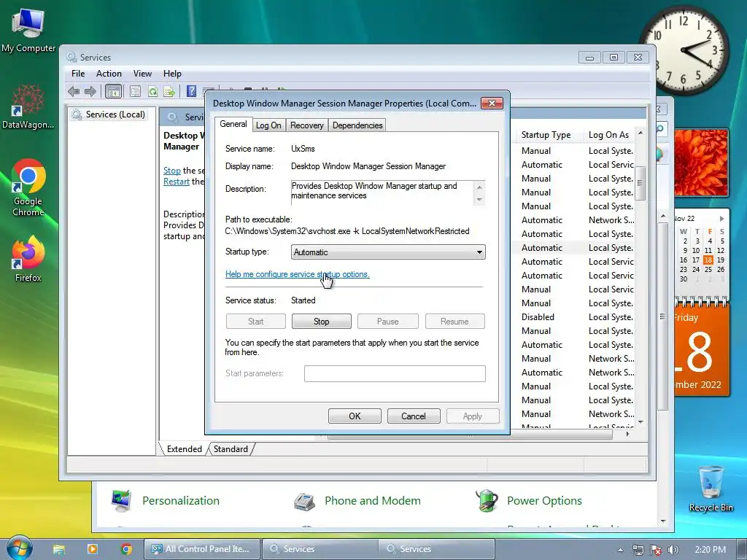
Task: Click the Stop service button
Action: coord(322,322)
